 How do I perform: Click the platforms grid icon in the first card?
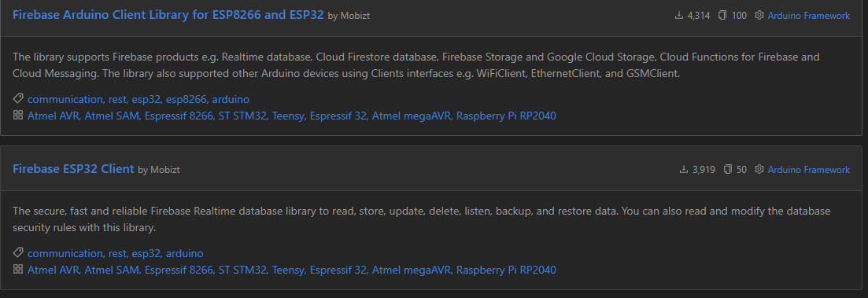point(18,115)
